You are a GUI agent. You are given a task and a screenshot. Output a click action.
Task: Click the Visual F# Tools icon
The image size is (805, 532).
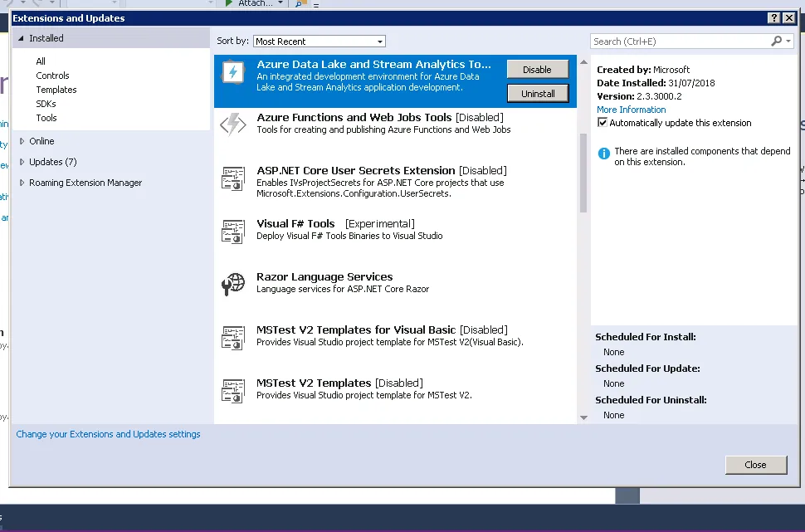pyautogui.click(x=233, y=231)
